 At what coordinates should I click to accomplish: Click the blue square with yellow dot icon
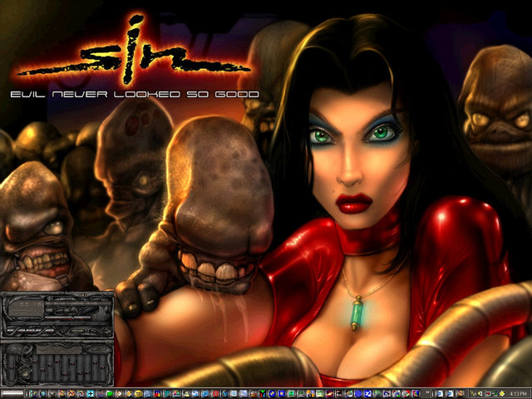coord(281,394)
